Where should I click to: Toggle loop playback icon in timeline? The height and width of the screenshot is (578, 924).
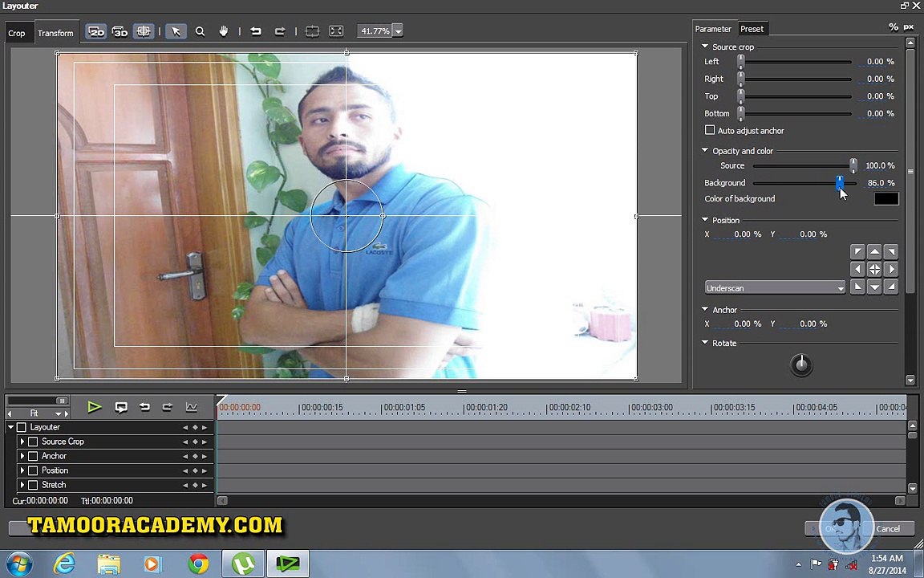point(121,407)
